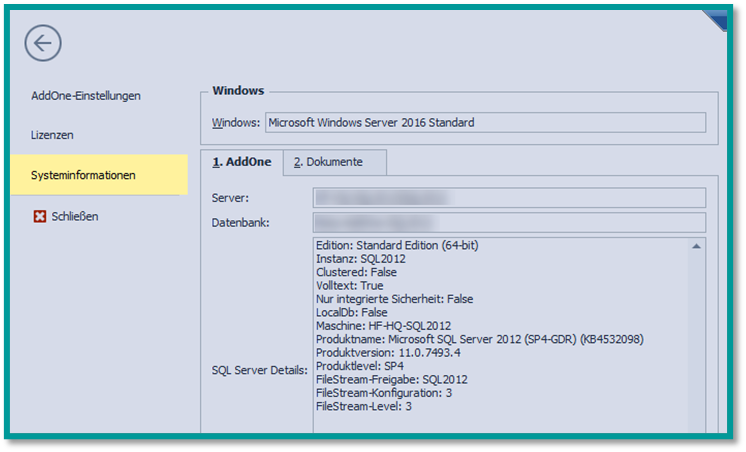Open the Lizenzen section

tap(52, 135)
